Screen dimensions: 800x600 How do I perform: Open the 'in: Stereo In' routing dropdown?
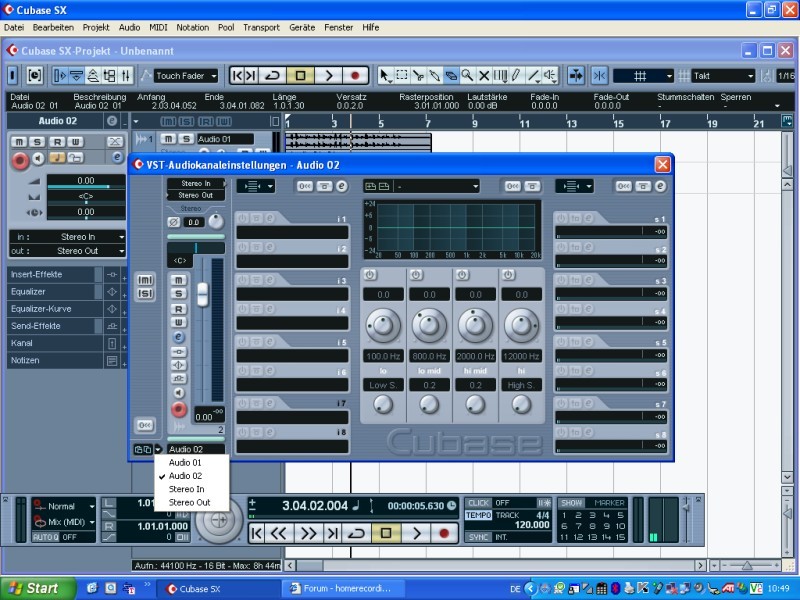tap(67, 237)
